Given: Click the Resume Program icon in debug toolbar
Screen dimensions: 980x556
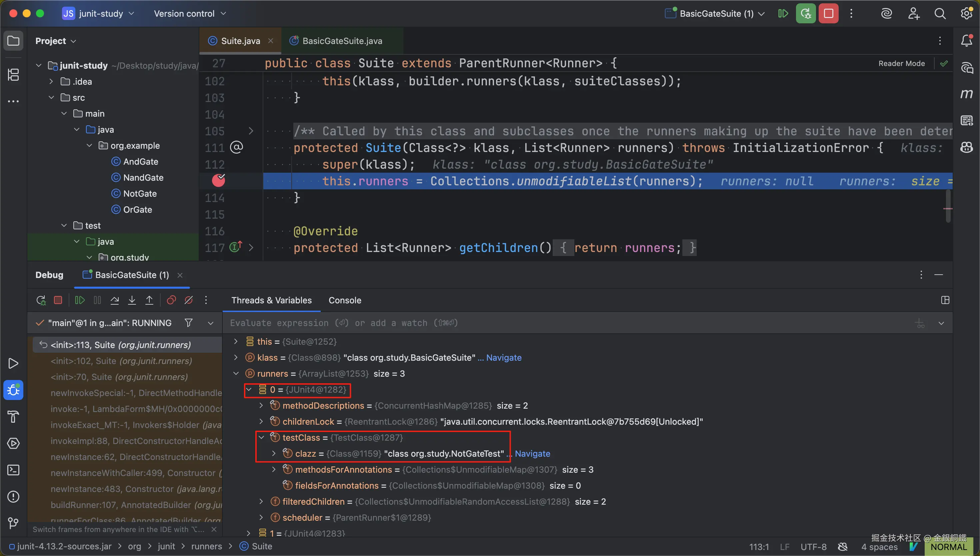Looking at the screenshot, I should click(x=79, y=300).
